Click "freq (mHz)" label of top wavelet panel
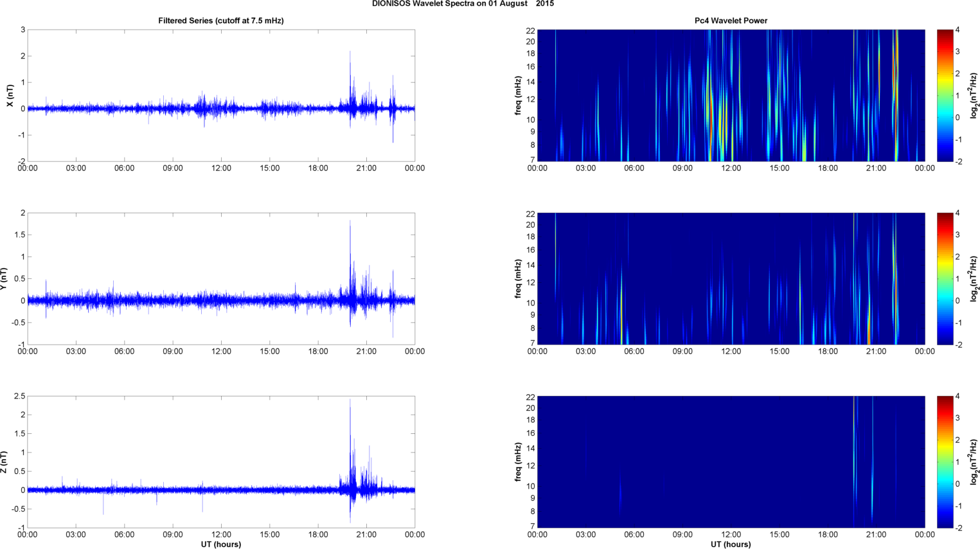This screenshot has height=549, width=980. (518, 96)
